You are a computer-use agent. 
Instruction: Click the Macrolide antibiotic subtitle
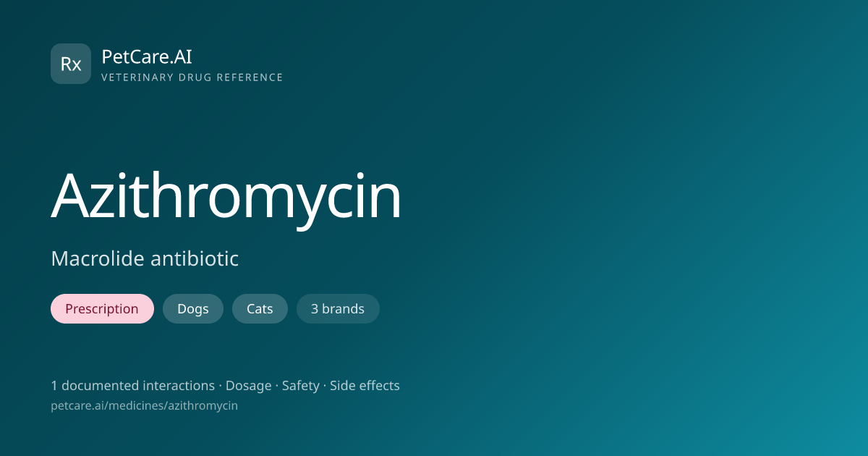pos(145,258)
